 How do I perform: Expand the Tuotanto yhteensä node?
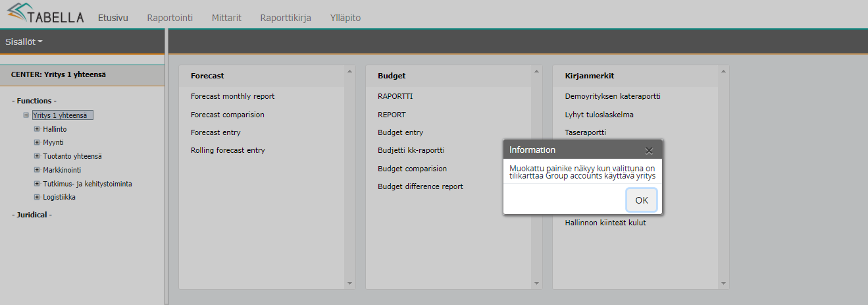37,156
